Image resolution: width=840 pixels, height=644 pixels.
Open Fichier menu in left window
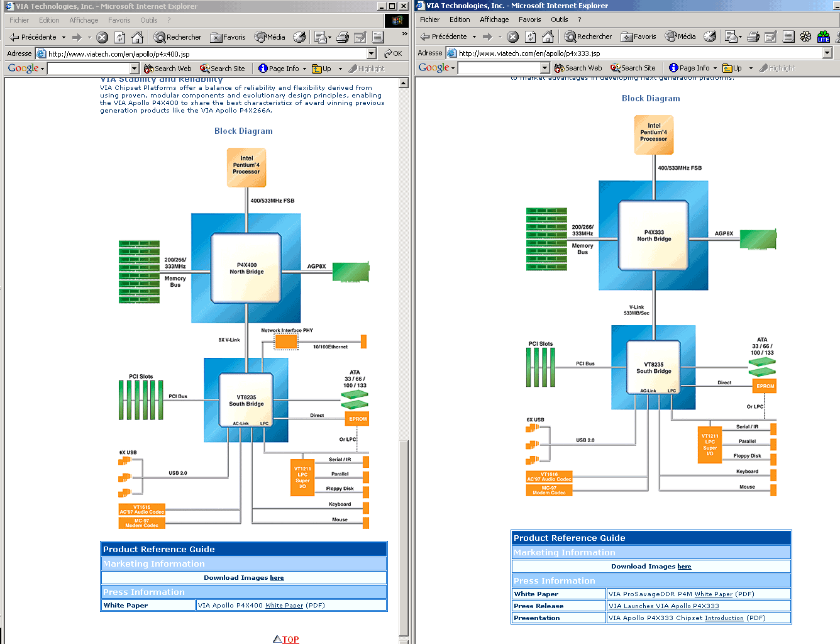[x=19, y=20]
